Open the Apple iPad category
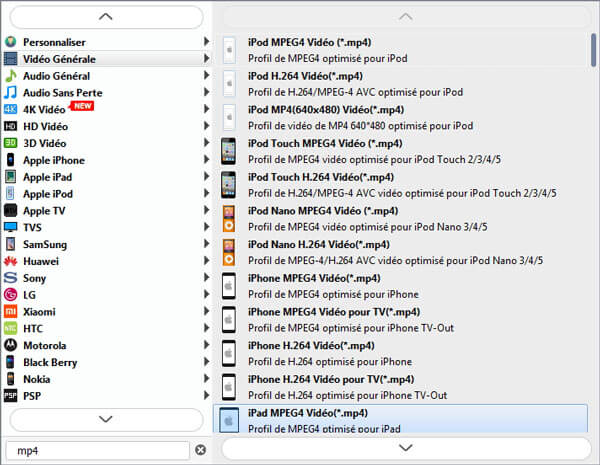Screen dimensions: 600x465 107,177
